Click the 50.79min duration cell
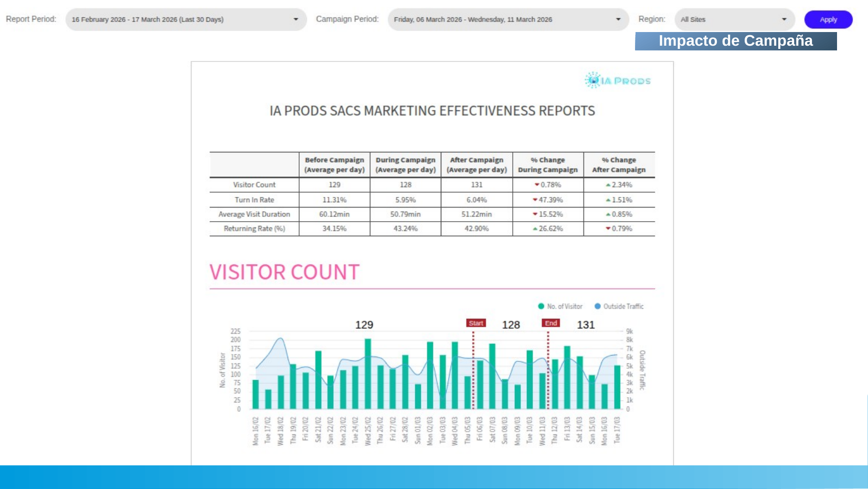This screenshot has height=489, width=868. tap(406, 214)
